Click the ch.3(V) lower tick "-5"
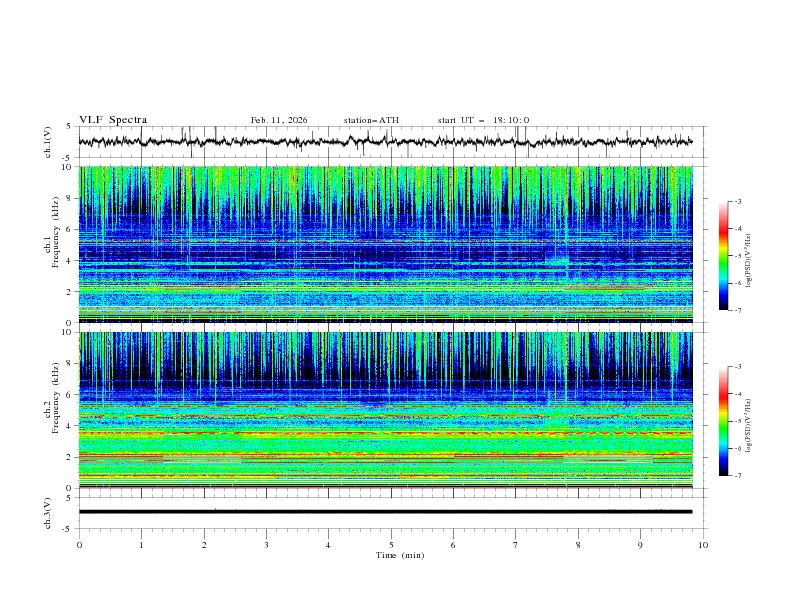Viewport: 792px width, 612px height. [x=66, y=529]
